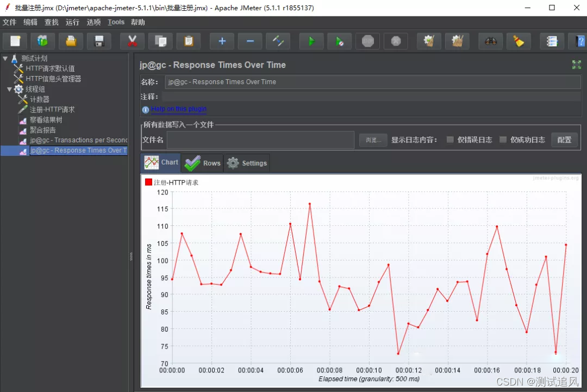Click the Open file folder icon
This screenshot has width=587, height=392.
coord(71,41)
